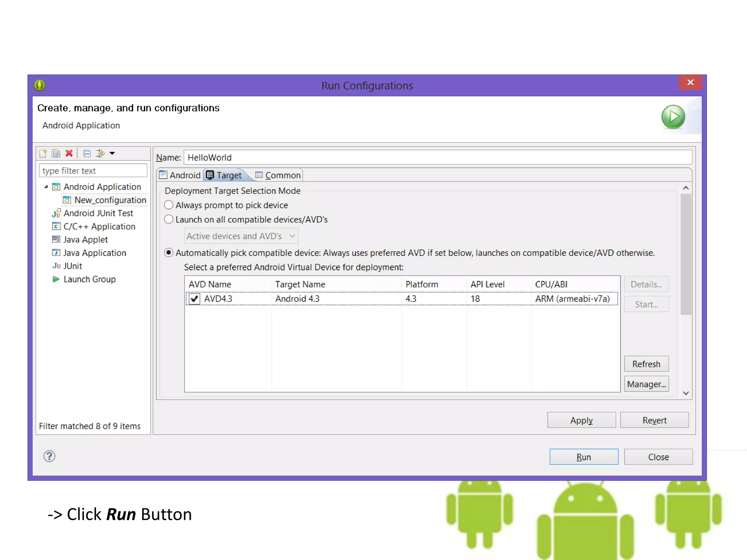747x560 pixels.
Task: Open the filter options dropdown arrow
Action: point(112,153)
